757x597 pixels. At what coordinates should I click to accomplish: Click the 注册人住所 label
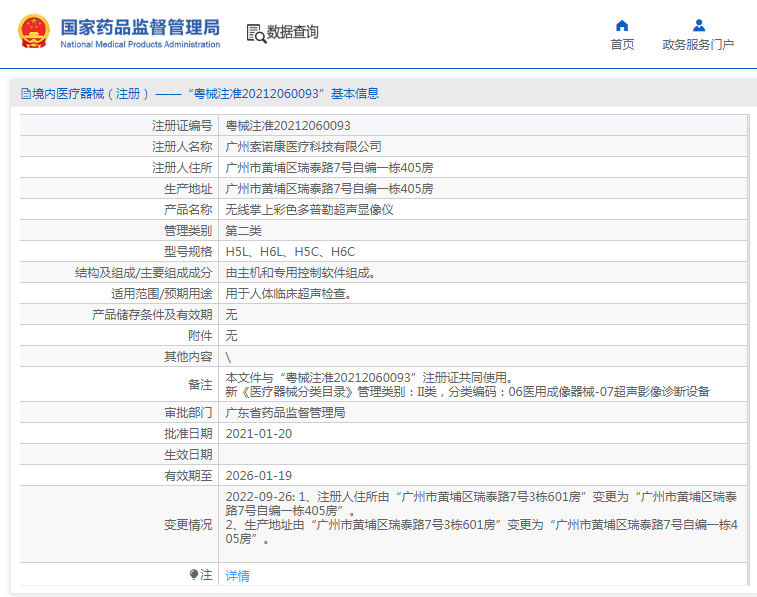182,167
